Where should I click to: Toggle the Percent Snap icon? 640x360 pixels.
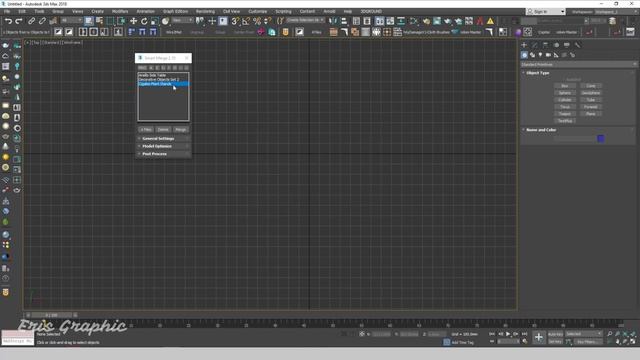257,21
